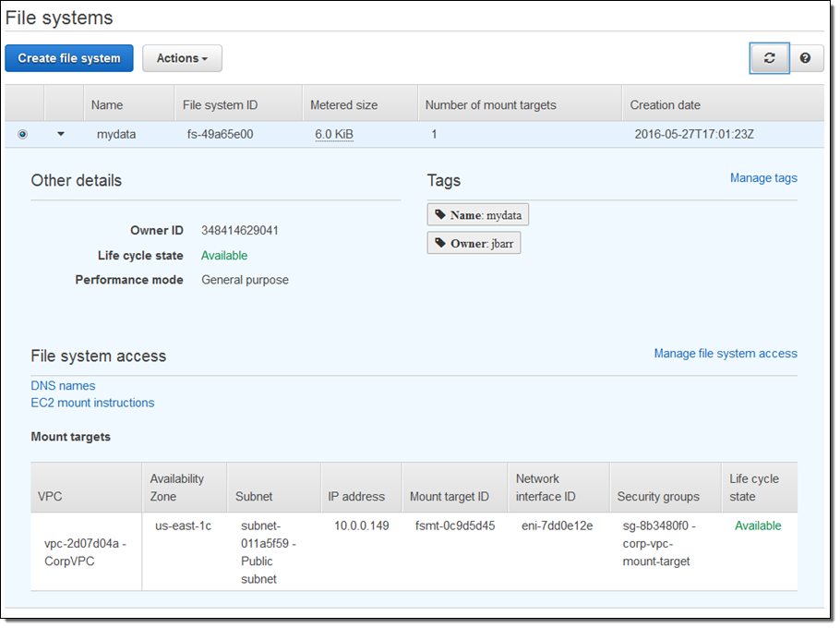Open Manage file system access link
The width and height of the screenshot is (840, 628).
pos(725,353)
